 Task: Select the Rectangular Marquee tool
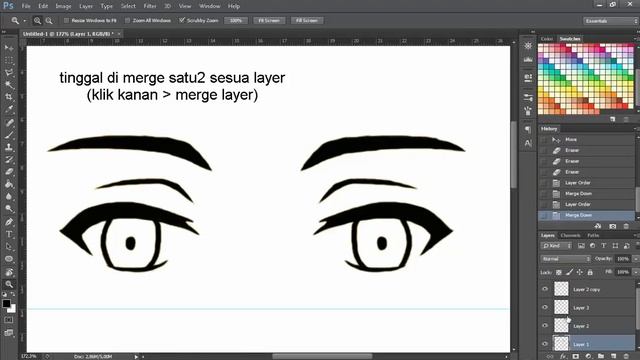point(9,60)
